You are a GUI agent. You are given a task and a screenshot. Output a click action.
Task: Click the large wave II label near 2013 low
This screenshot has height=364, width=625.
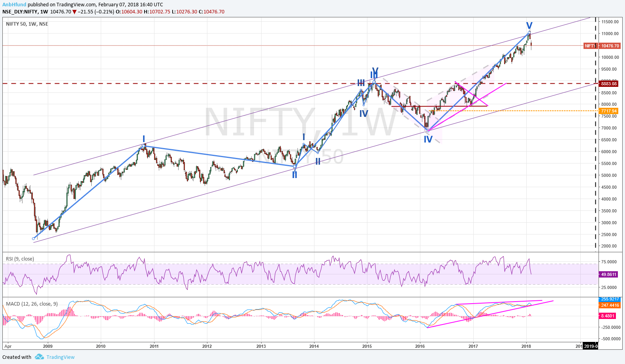(x=294, y=174)
